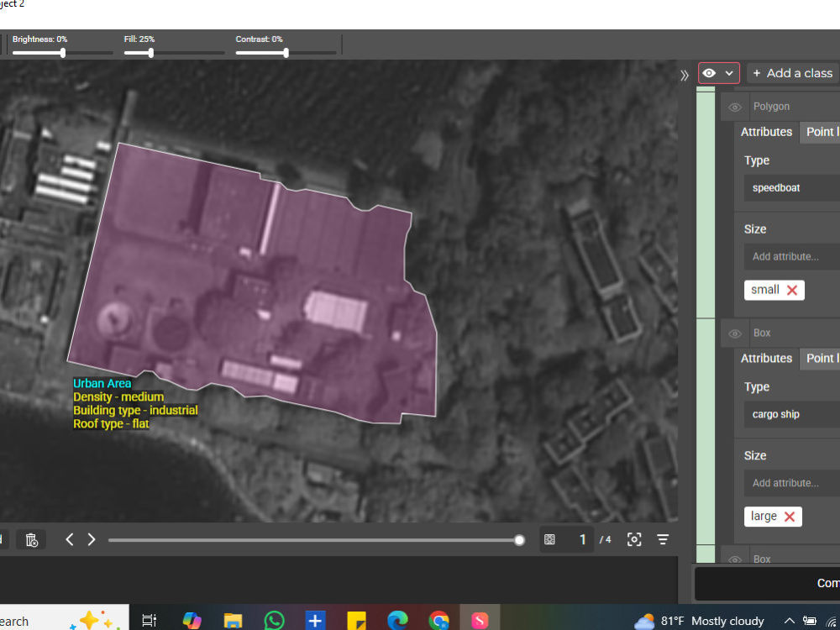This screenshot has width=840, height=630.
Task: Click the fit-to-screen focus icon
Action: (x=634, y=539)
